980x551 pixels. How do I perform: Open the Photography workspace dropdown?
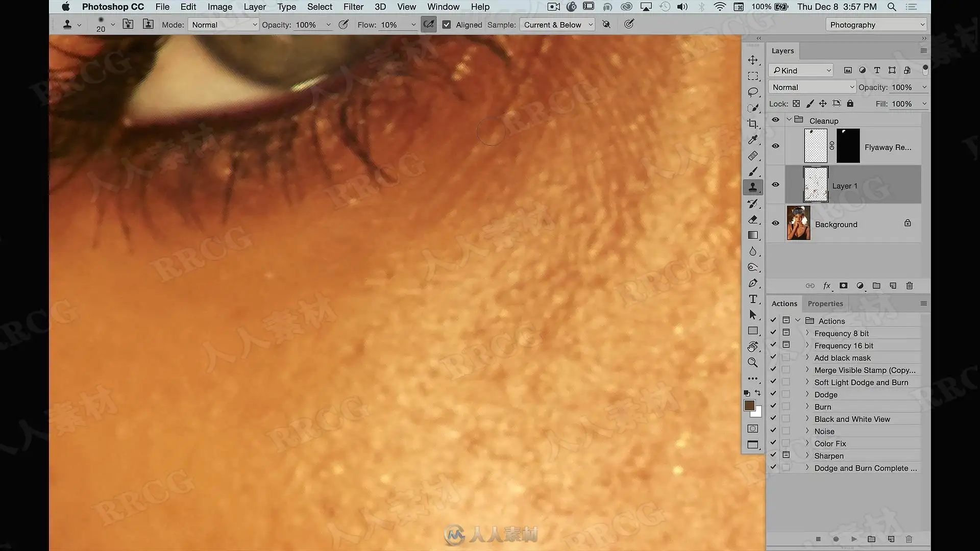[x=876, y=24]
